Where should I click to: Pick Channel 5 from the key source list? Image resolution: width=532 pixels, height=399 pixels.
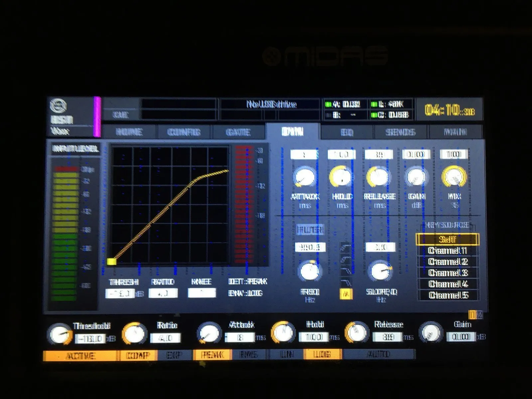pos(448,295)
